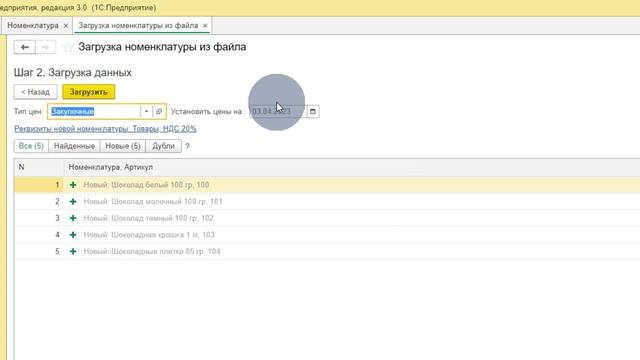Click row number 4 cell
This screenshot has width=640, height=360.
(39, 235)
